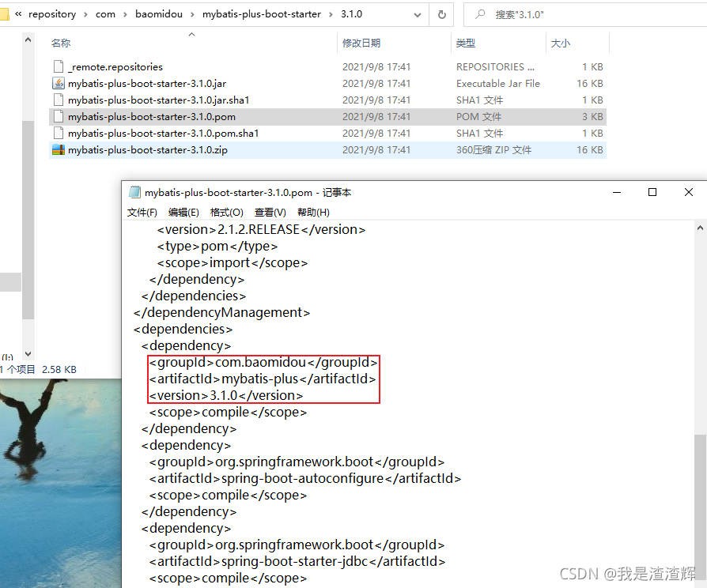Viewport: 707px width, 588px height.
Task: Click the refresh button next to address bar
Action: pyautogui.click(x=442, y=14)
